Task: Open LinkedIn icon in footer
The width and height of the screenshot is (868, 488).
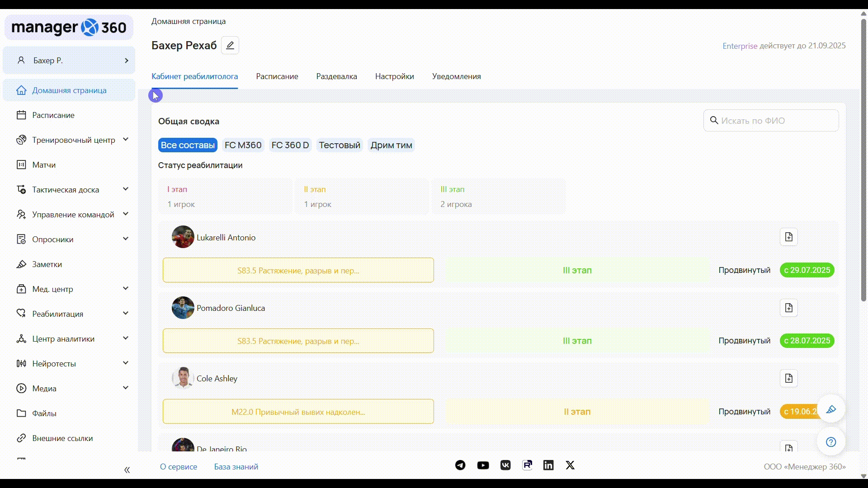Action: (548, 465)
